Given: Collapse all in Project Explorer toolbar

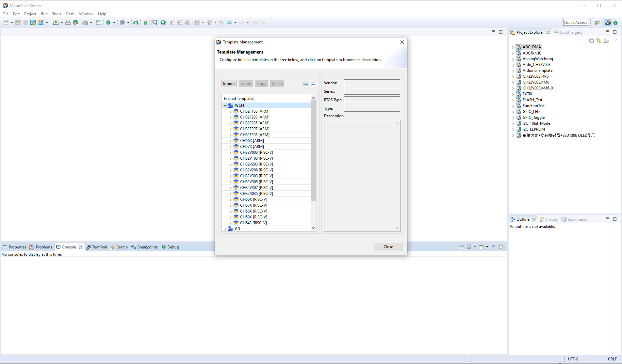Looking at the screenshot, I should [591, 40].
